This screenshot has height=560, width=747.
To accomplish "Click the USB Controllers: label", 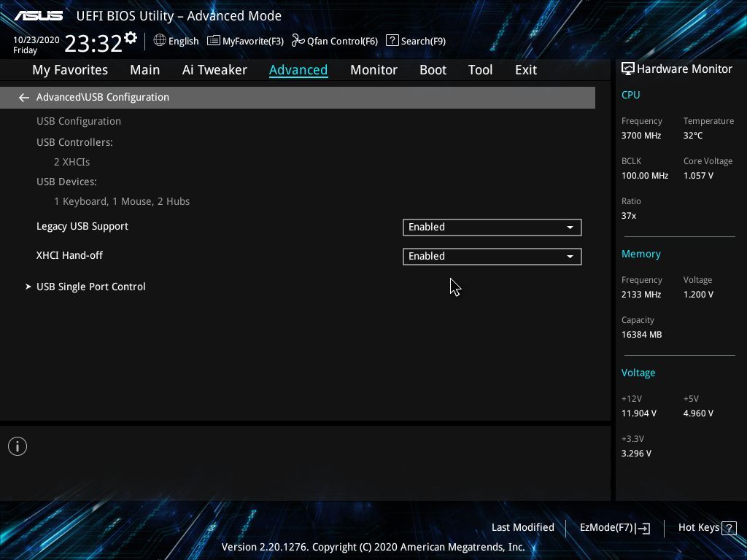I will [74, 142].
